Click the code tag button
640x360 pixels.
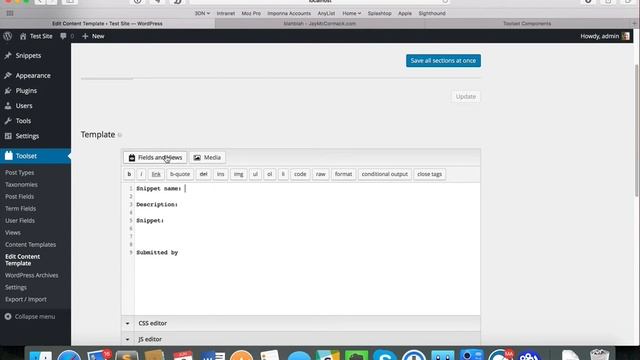300,174
